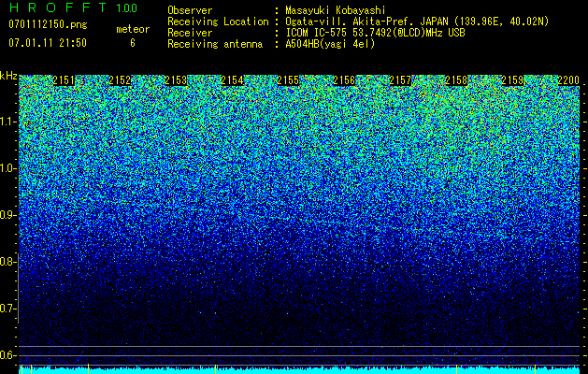Click the green 'meteor' label
Screen dimensions: 588x374
133,29
